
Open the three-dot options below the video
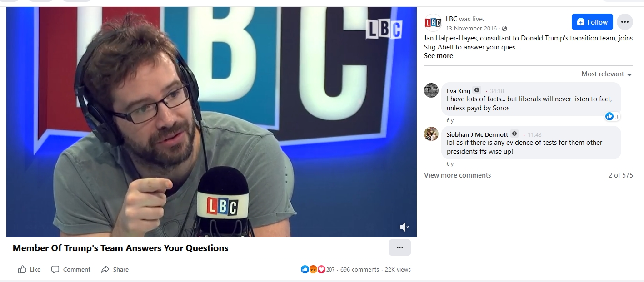coord(400,247)
